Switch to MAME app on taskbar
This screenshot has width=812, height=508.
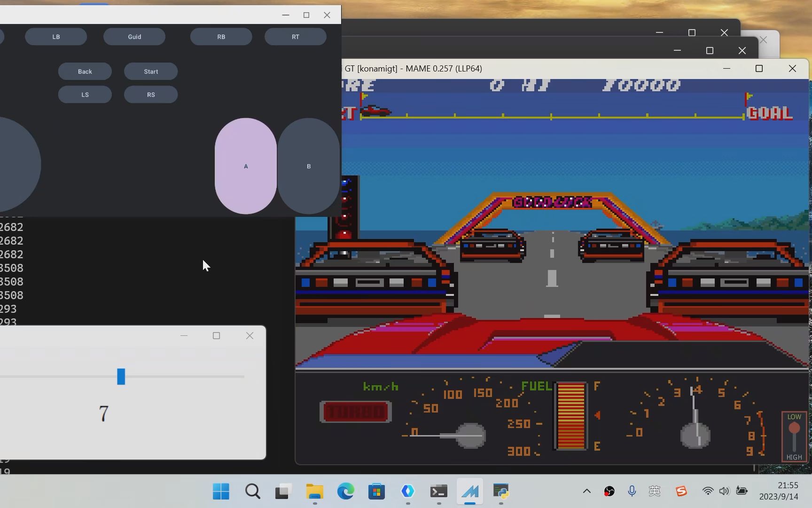470,492
